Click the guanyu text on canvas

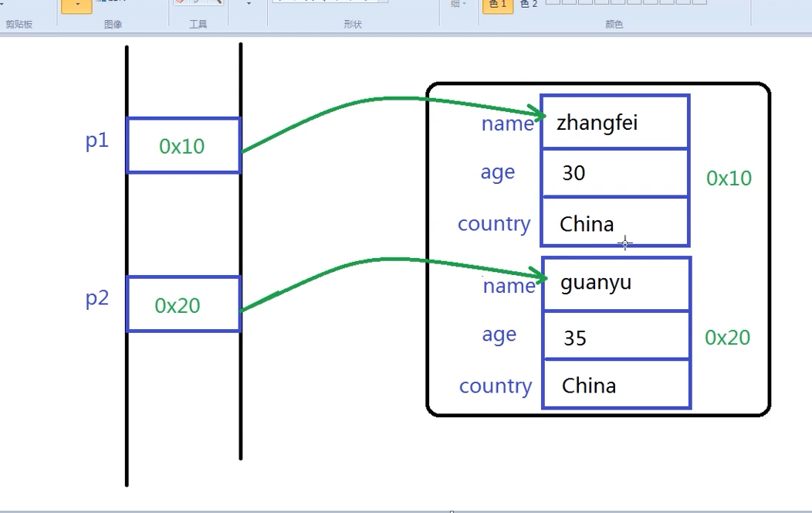pos(596,284)
